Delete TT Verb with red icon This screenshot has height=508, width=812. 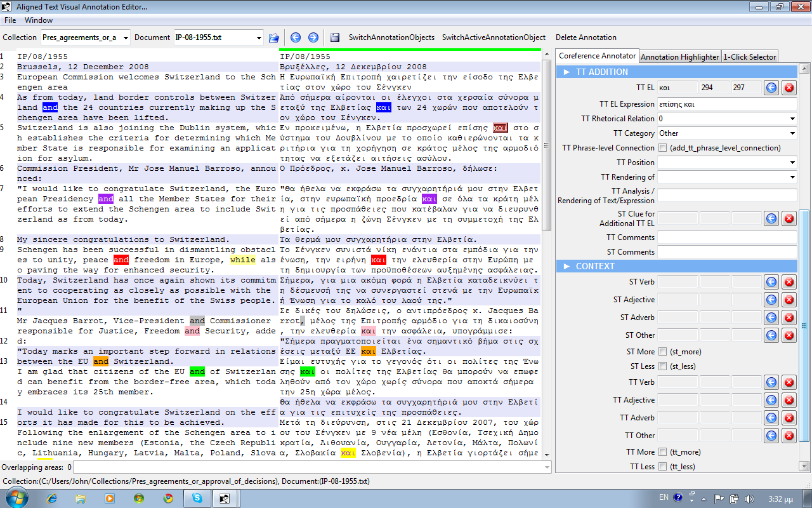pyautogui.click(x=789, y=382)
